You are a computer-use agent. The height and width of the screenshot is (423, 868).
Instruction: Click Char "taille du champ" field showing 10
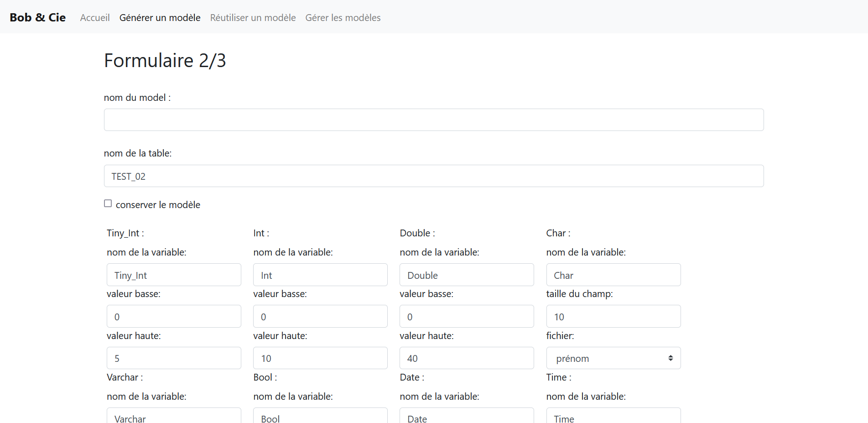(613, 316)
